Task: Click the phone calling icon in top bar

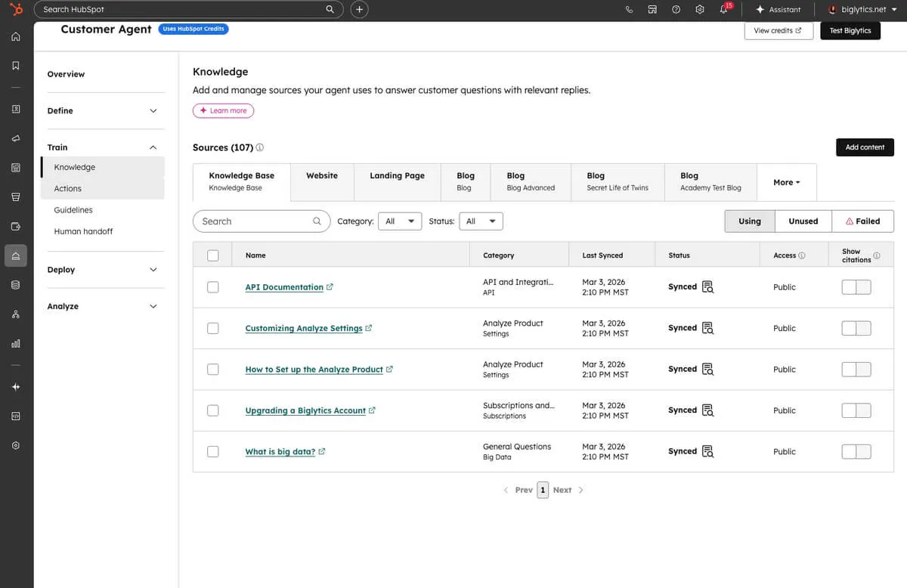Action: pos(629,10)
